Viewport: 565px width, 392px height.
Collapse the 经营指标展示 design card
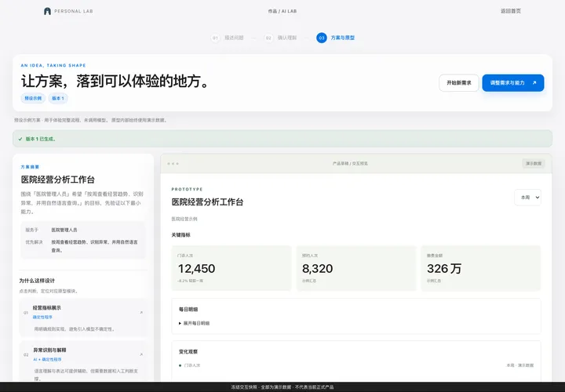[x=141, y=313]
